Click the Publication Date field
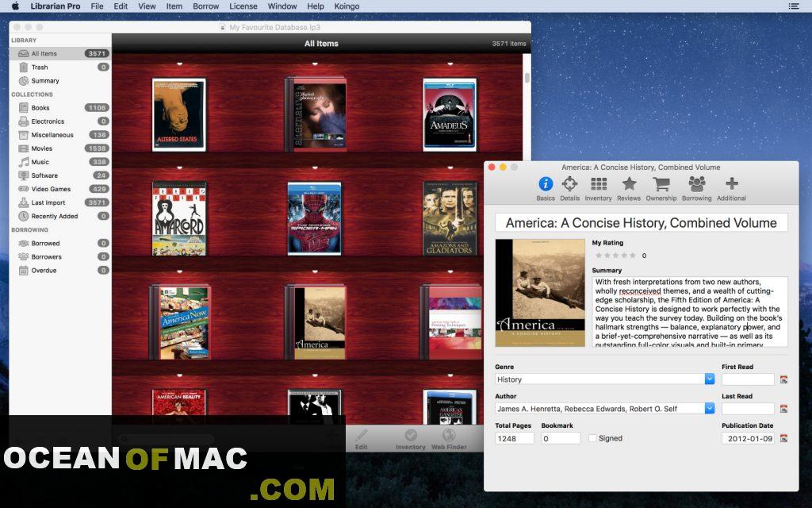The image size is (812, 508). tap(748, 438)
